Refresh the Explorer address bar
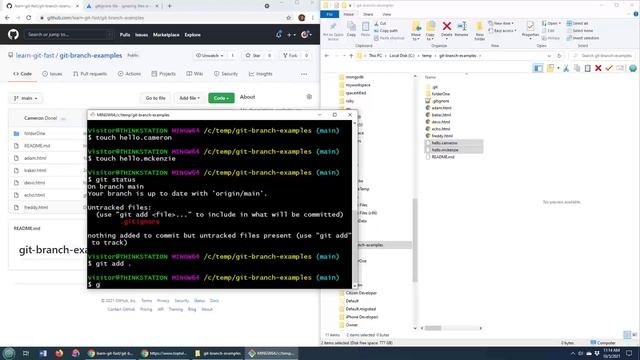 pyautogui.click(x=559, y=56)
